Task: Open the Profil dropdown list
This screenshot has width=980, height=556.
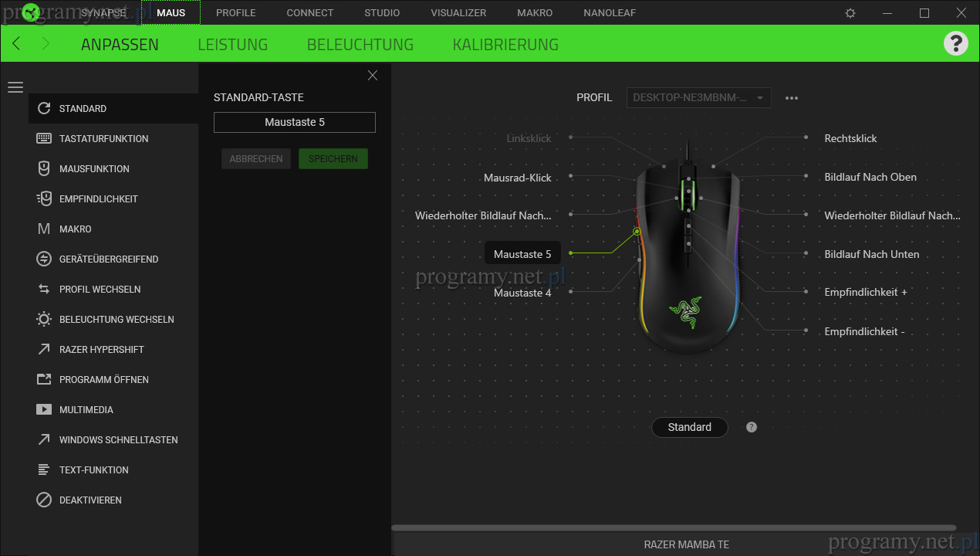Action: point(698,98)
